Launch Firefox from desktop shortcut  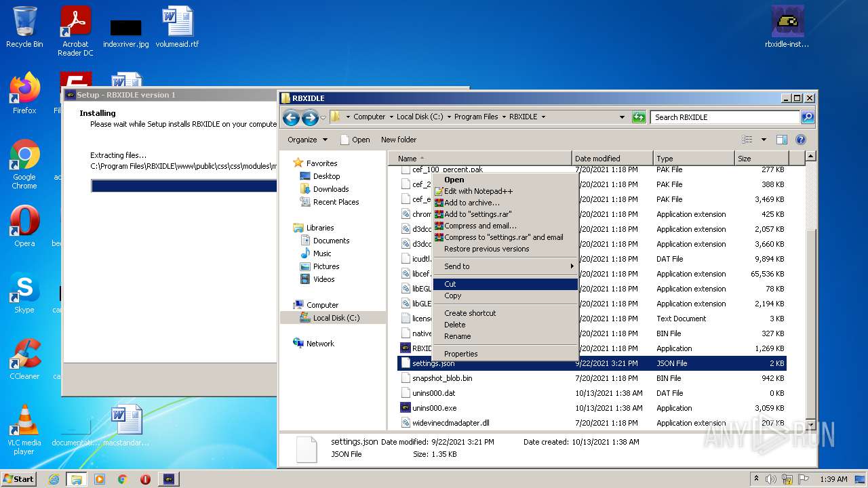click(24, 94)
